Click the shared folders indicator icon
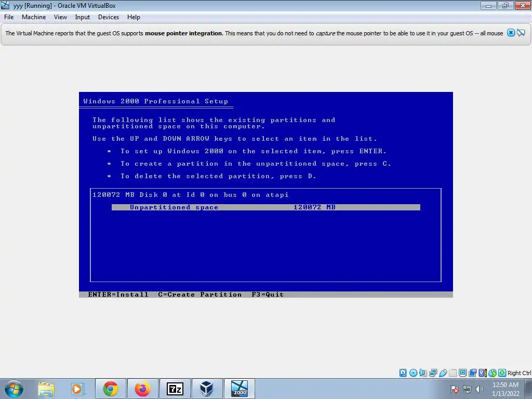This screenshot has height=399, width=532. point(453,373)
